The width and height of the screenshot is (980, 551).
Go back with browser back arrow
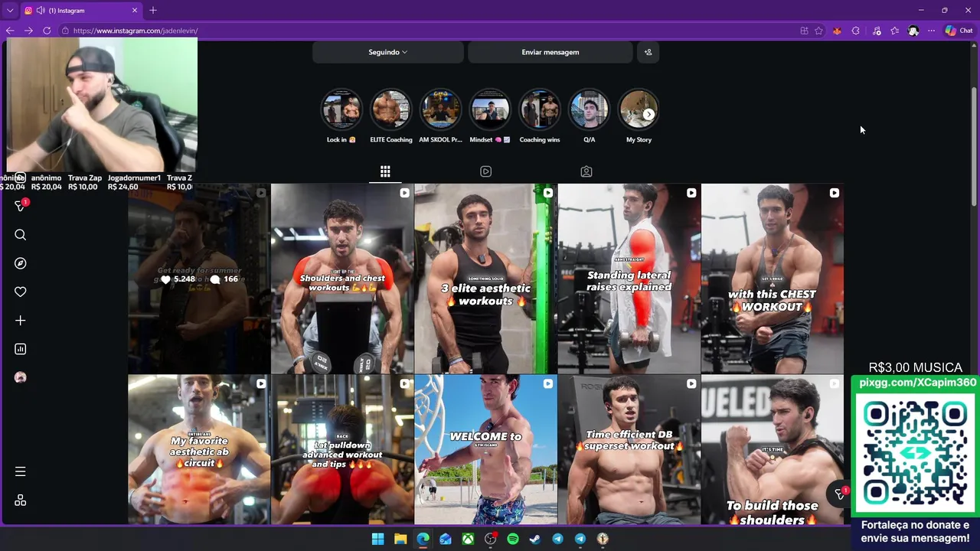(x=10, y=31)
